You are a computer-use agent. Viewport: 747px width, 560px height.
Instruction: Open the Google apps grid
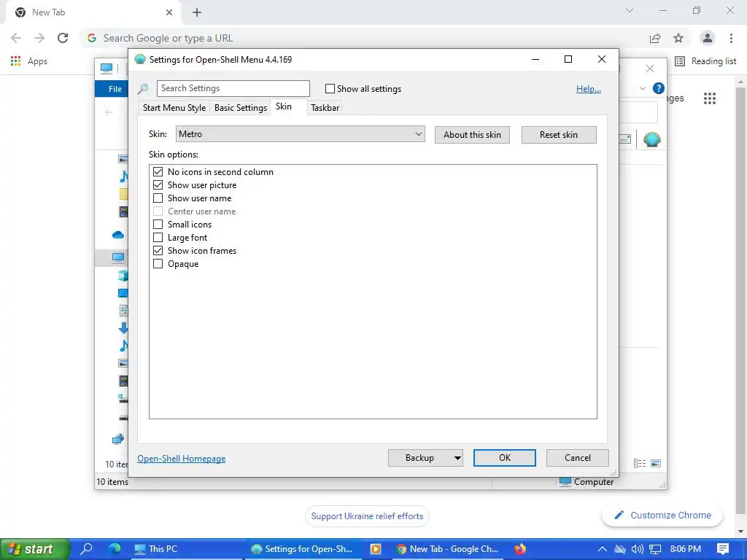coord(709,98)
